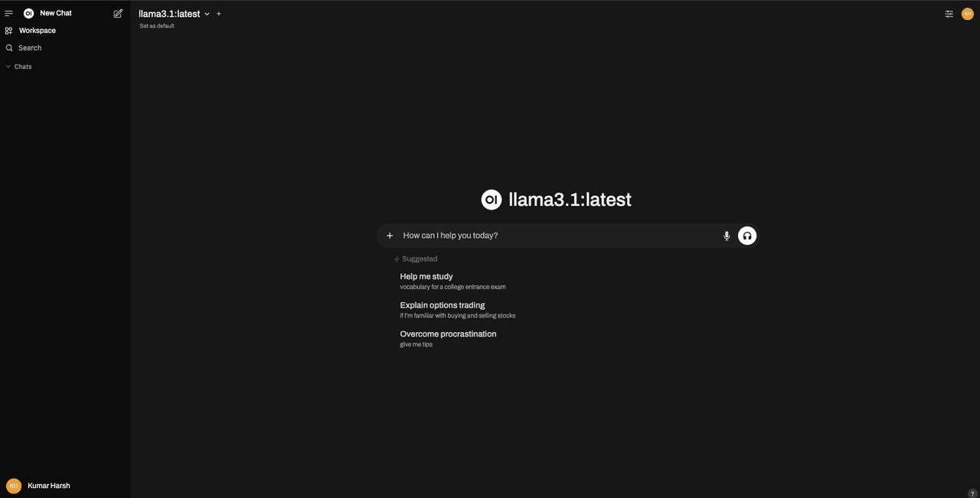Screen dimensions: 980x498
Task: Click Set as default link
Action: 157,26
